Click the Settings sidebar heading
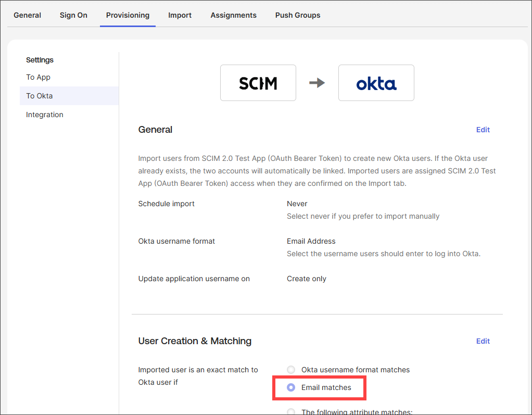 [x=40, y=60]
